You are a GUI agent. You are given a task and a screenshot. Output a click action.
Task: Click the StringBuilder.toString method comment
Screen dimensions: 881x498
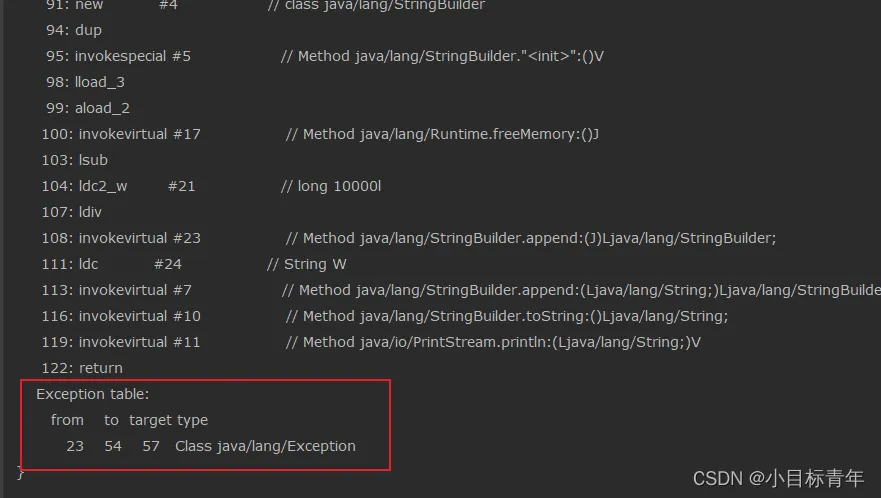507,316
